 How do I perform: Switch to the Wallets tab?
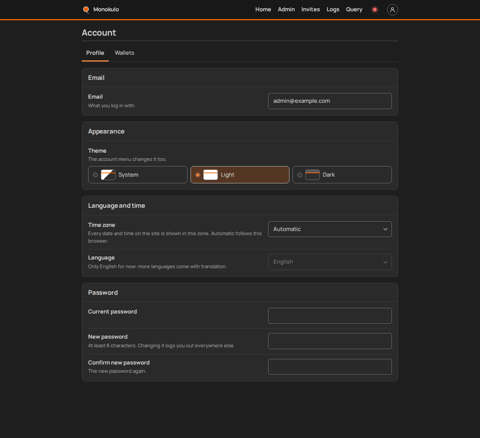pos(124,53)
